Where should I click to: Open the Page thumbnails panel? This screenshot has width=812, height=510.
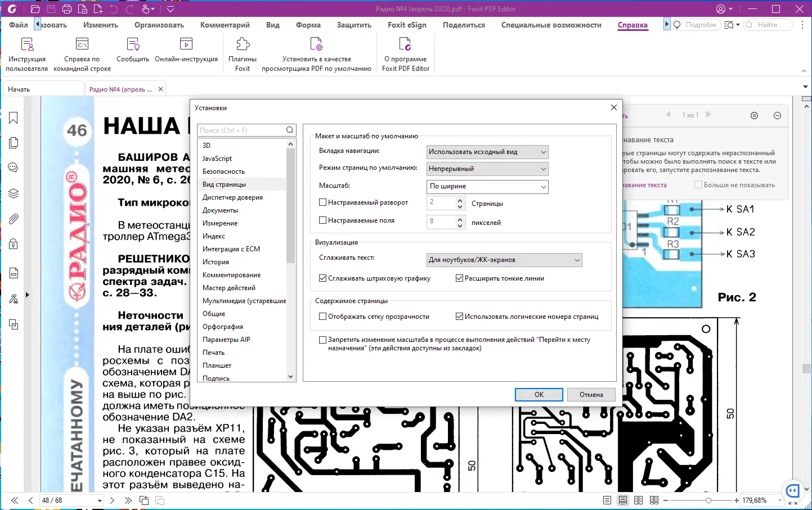coord(14,142)
